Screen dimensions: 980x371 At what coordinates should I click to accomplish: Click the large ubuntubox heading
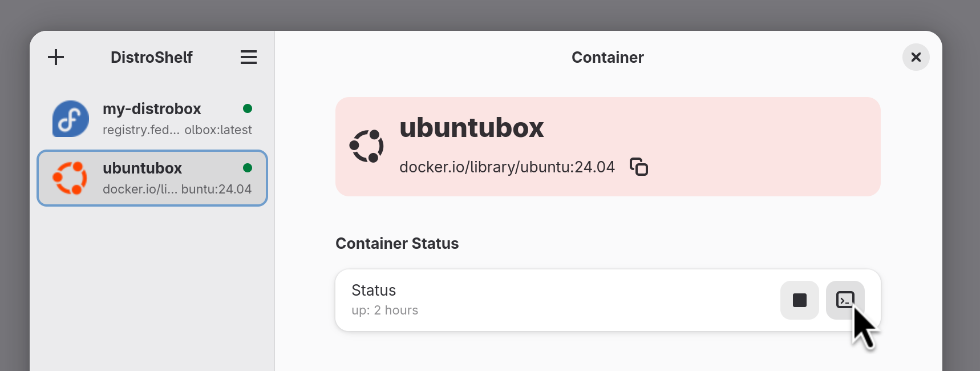click(471, 127)
